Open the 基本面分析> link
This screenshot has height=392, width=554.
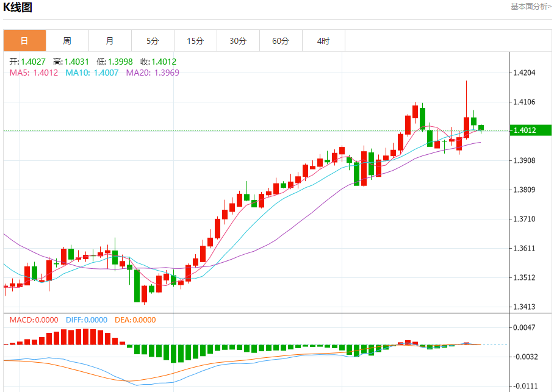531,7
